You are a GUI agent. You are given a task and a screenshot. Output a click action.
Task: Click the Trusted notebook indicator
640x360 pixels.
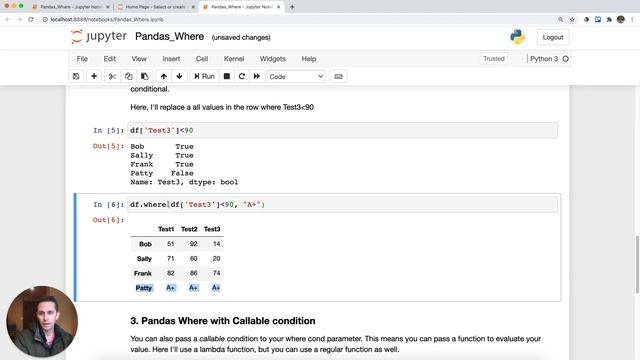[x=494, y=59]
